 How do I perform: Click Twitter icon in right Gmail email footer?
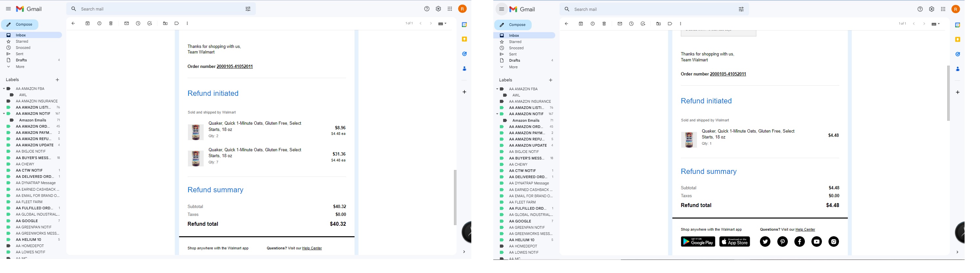coord(765,242)
